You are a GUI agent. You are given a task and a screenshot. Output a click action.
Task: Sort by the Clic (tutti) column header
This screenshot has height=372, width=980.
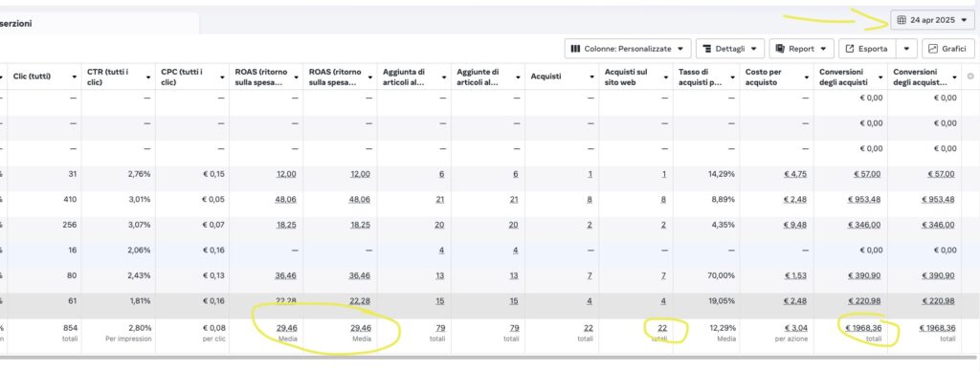[32, 77]
